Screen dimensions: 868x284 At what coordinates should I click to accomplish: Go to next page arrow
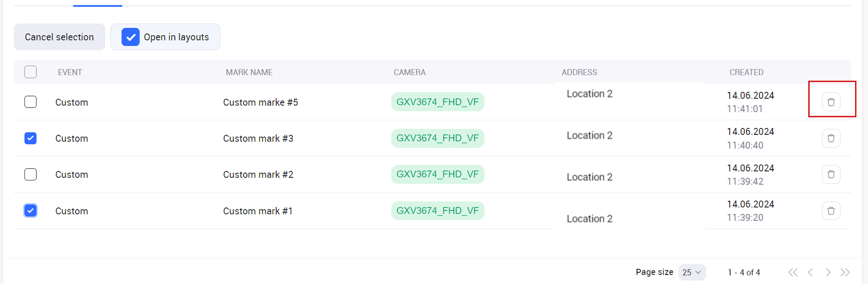[828, 272]
